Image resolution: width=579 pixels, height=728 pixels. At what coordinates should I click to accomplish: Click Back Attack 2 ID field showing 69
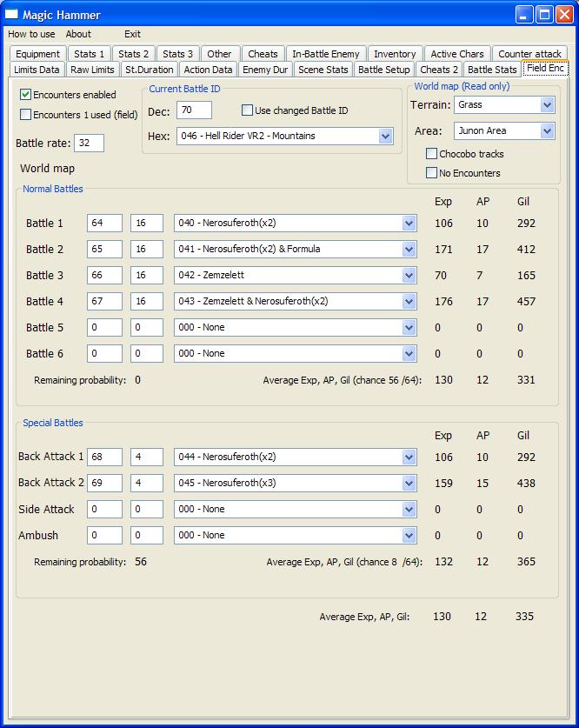pos(105,483)
